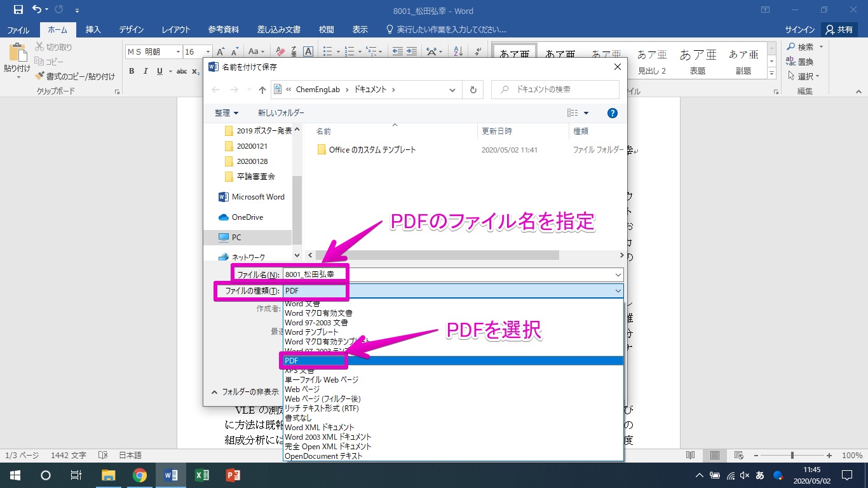
Task: Click サインイン (Sign in) link
Action: point(800,29)
